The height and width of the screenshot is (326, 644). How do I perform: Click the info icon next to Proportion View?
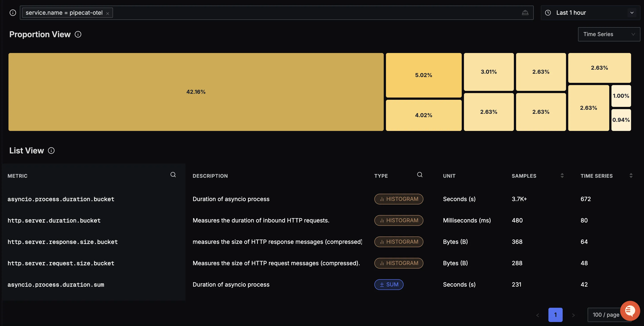[x=78, y=34]
